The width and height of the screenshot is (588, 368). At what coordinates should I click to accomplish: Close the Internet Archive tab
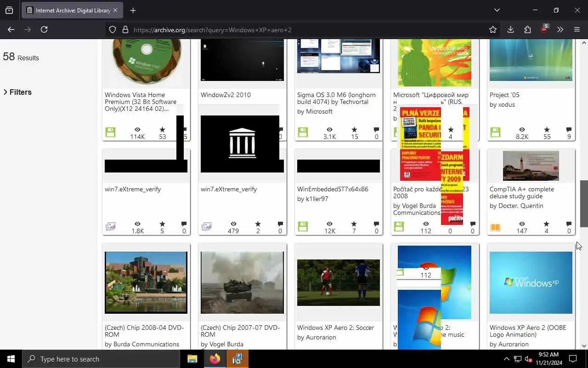point(115,10)
